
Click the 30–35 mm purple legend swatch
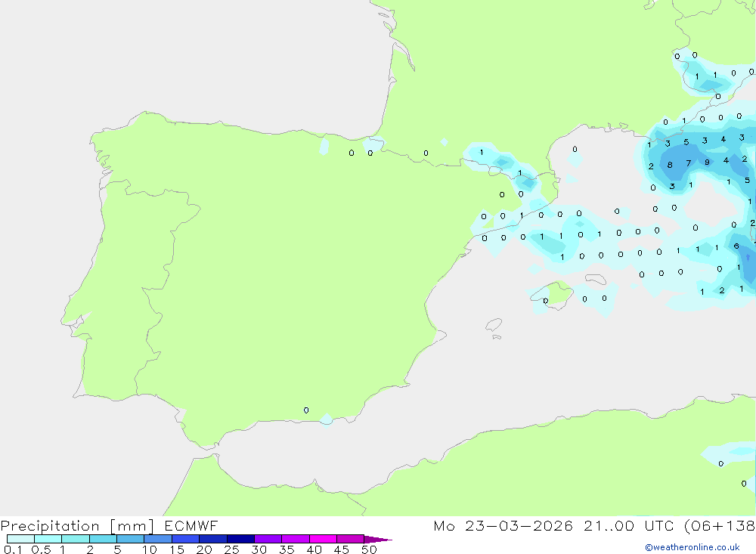click(268, 539)
